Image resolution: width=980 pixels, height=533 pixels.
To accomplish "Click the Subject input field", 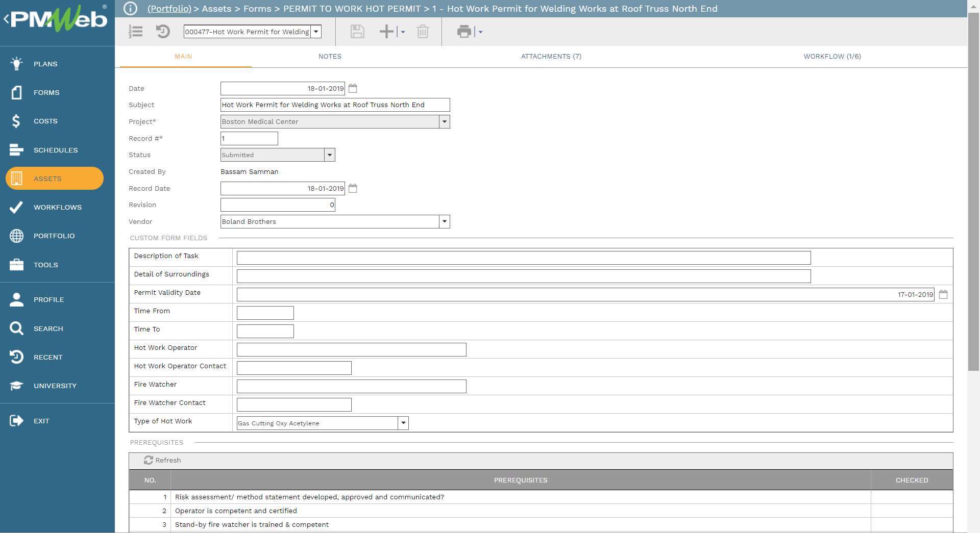I will 335,105.
